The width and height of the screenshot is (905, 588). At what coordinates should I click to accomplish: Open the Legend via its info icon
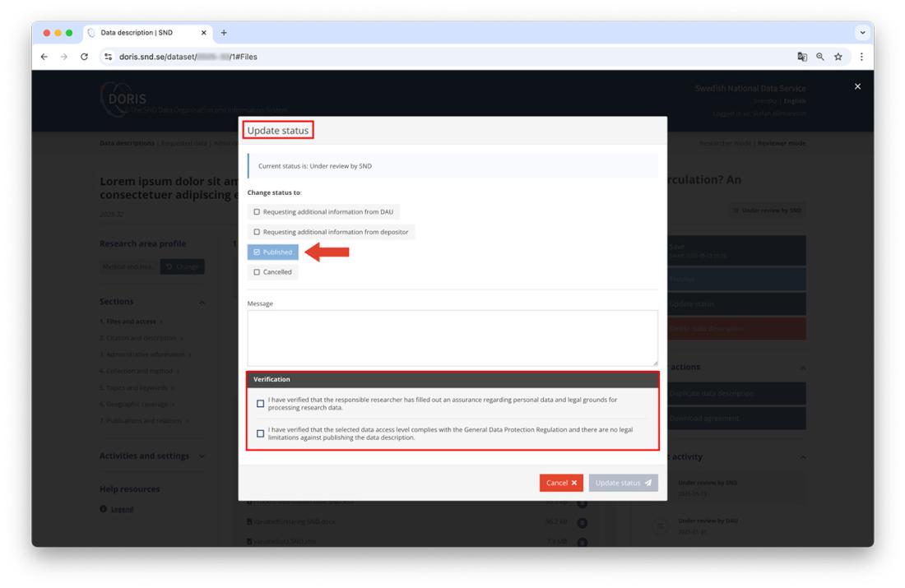coord(102,507)
